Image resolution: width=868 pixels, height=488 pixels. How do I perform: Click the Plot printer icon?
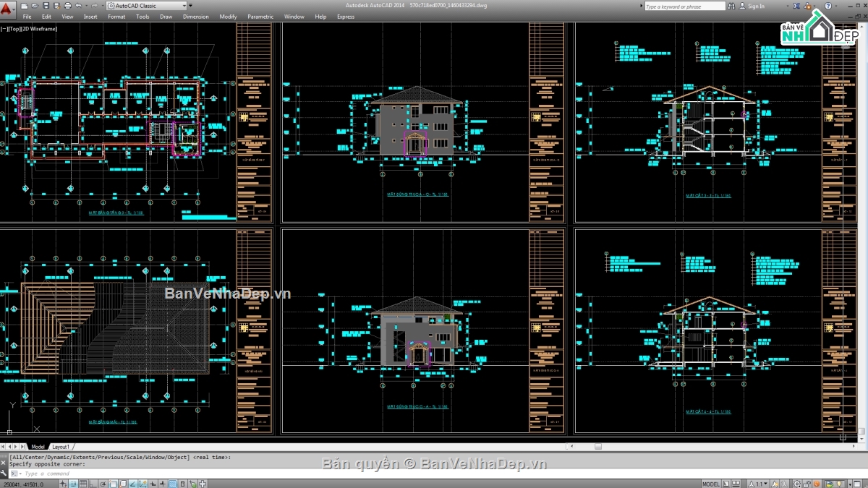(x=67, y=6)
